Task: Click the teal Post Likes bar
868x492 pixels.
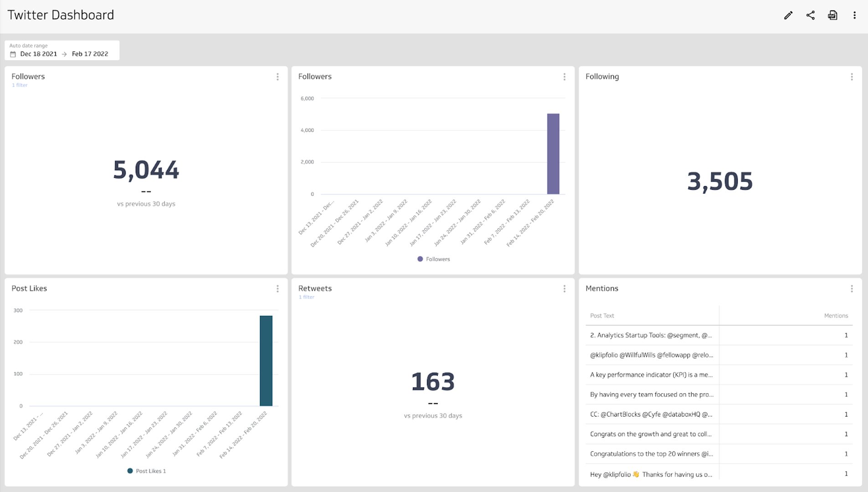Action: [x=266, y=361]
